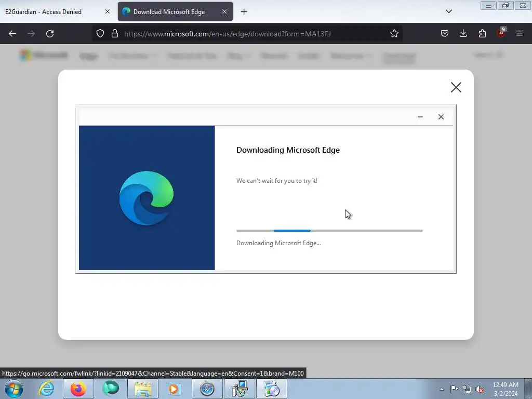Screen dimensions: 532x399
Task: Bookmark this page with the star icon
Action: tap(394, 34)
